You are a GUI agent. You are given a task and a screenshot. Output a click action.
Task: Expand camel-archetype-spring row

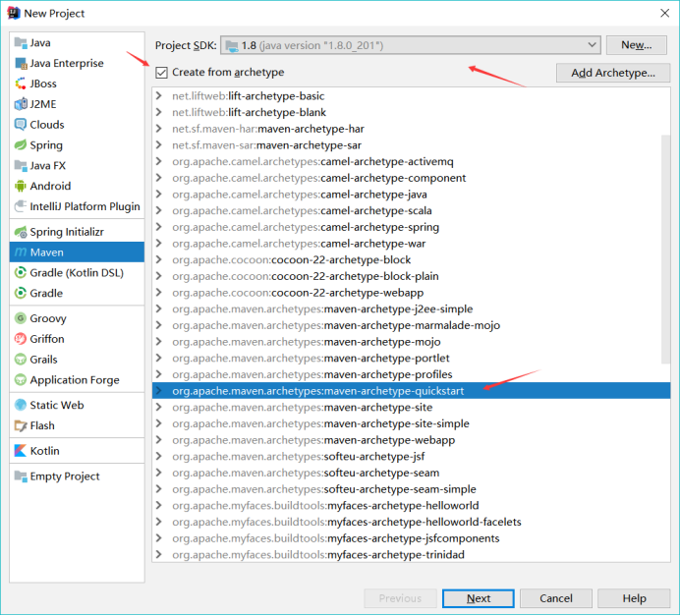pyautogui.click(x=159, y=227)
